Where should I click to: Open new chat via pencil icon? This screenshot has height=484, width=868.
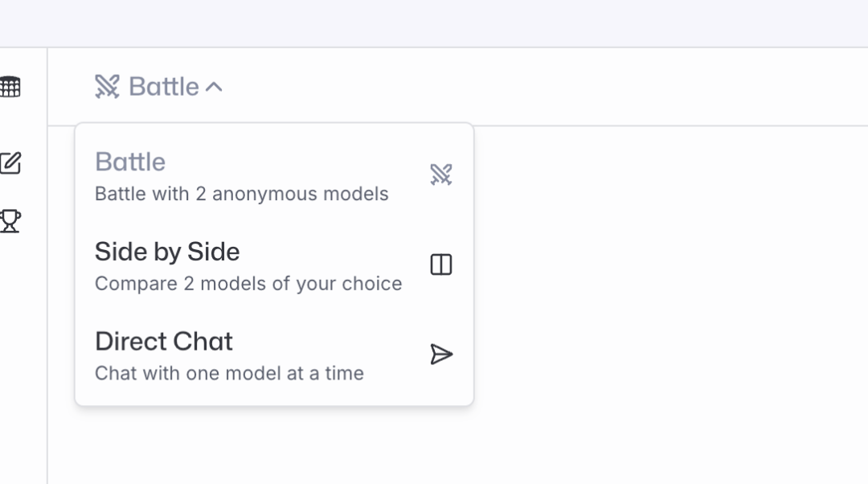10,163
